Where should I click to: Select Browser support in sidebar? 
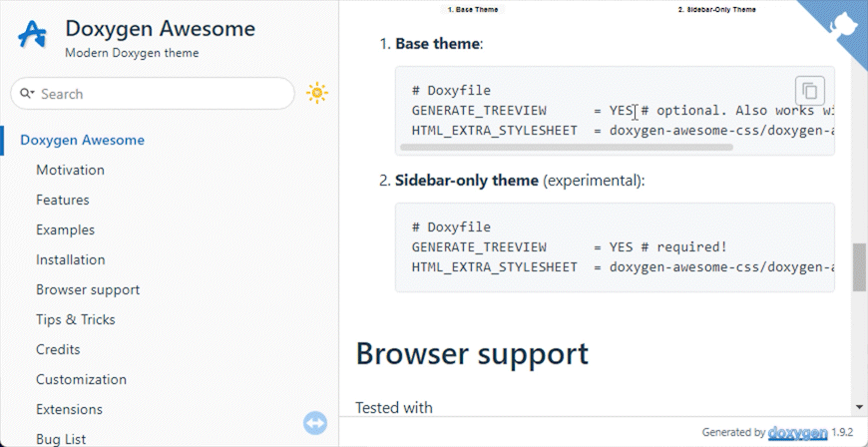88,289
